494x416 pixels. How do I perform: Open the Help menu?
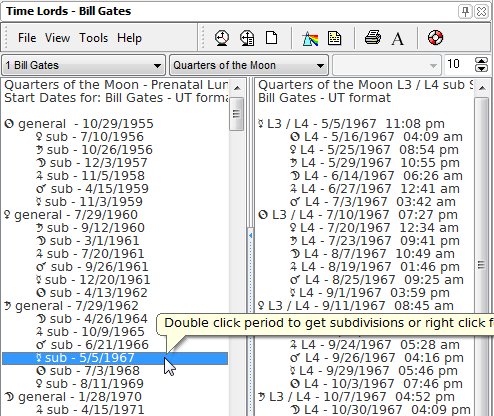point(129,38)
